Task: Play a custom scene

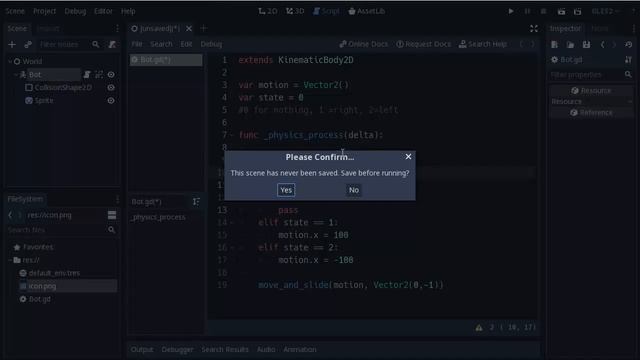Action: [577, 11]
